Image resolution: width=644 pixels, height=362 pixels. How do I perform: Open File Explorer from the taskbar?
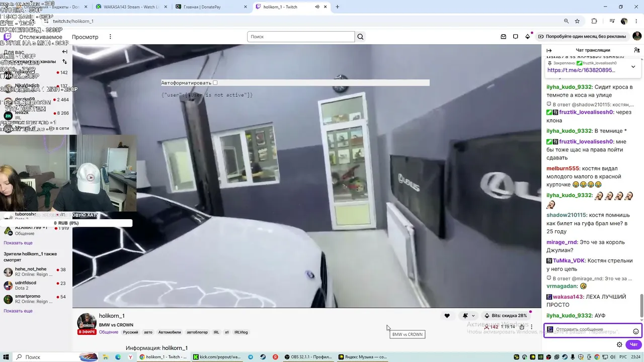pyautogui.click(x=106, y=357)
